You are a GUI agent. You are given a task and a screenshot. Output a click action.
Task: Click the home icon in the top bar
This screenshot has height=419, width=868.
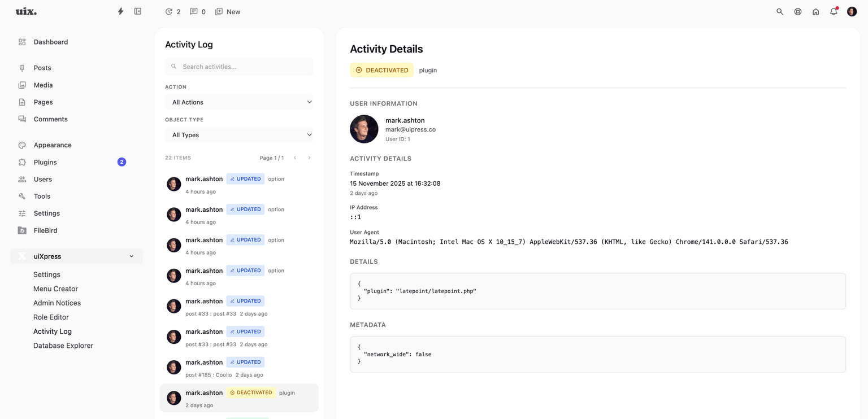[x=815, y=11]
